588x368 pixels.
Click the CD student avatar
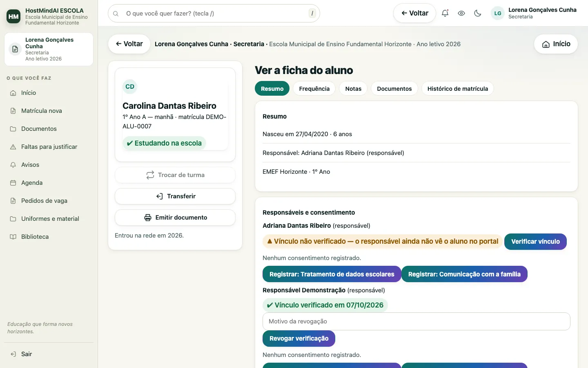(130, 87)
